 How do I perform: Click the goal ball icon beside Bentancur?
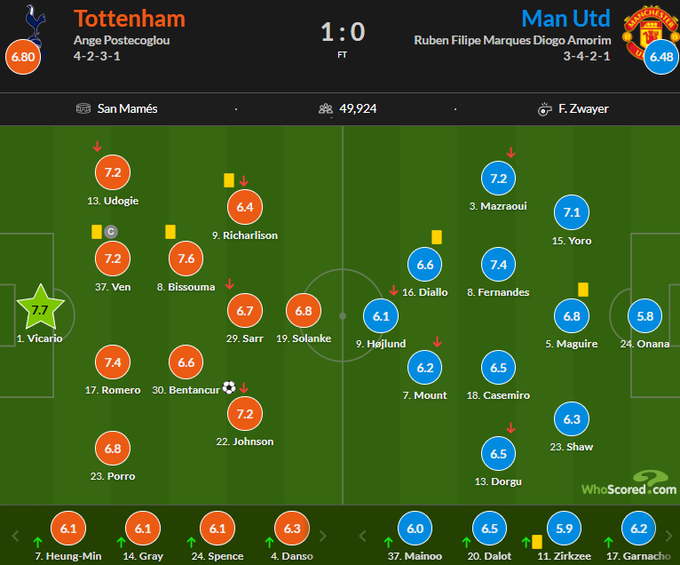[x=229, y=387]
